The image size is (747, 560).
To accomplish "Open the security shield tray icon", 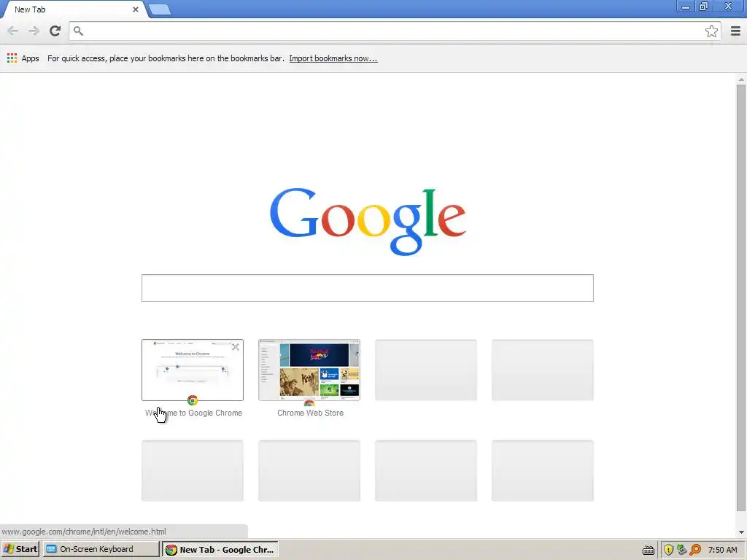I will (x=668, y=550).
